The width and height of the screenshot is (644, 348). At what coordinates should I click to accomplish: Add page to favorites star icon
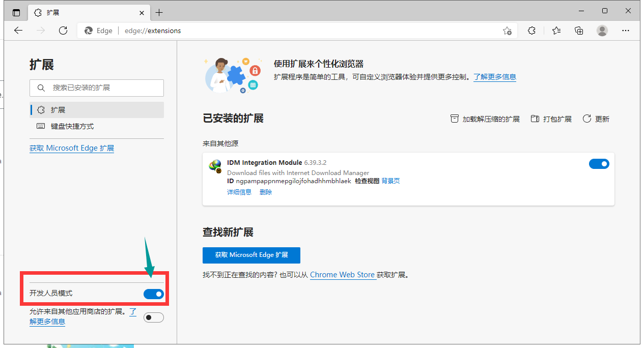coord(507,31)
